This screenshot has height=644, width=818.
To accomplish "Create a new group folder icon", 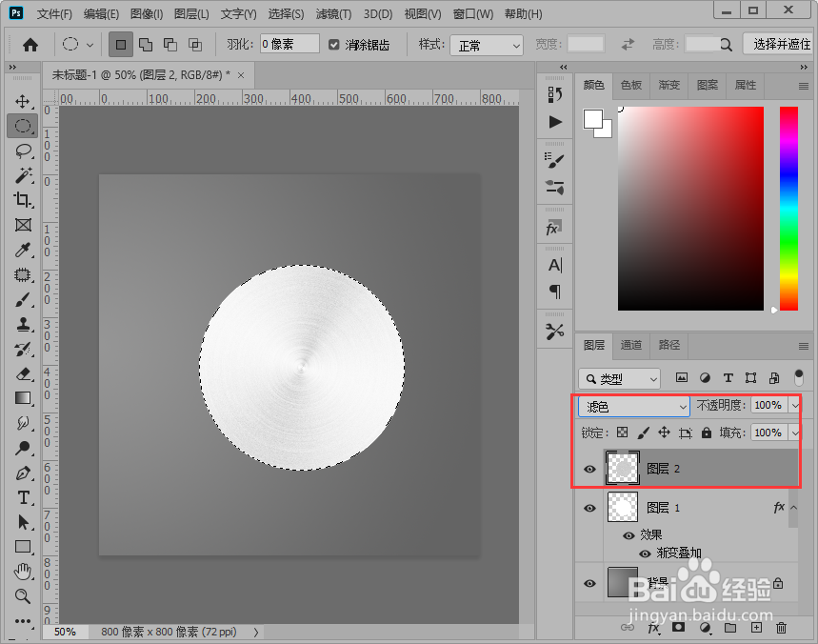I will 730,628.
